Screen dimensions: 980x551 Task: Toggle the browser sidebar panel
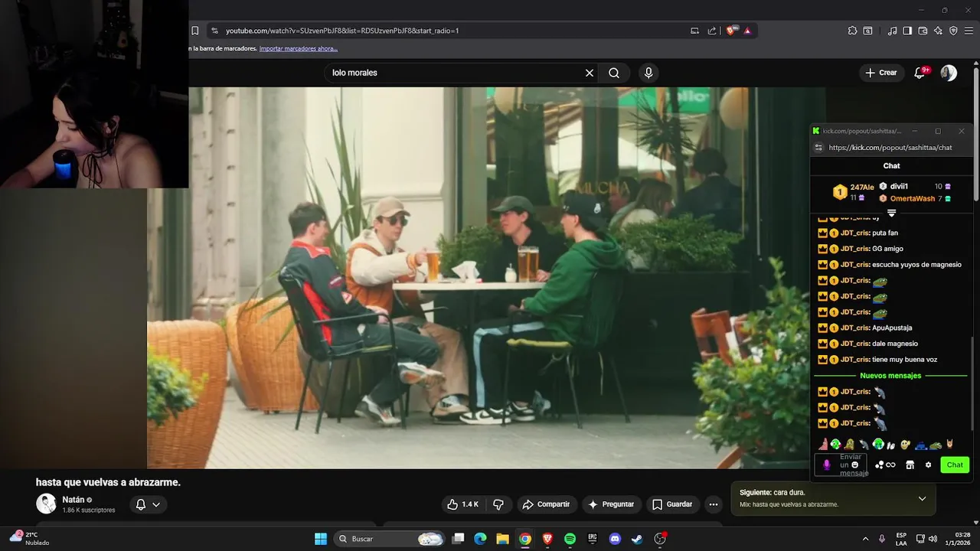tap(907, 31)
